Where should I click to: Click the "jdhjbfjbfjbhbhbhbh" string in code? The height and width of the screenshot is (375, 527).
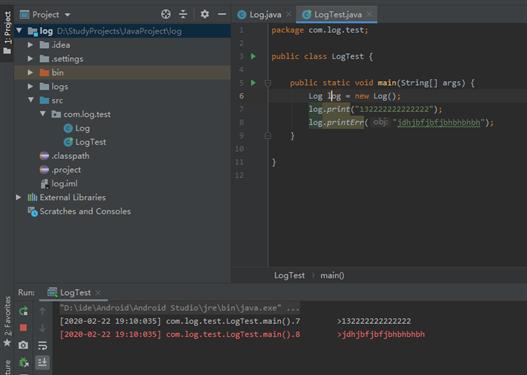click(x=439, y=122)
